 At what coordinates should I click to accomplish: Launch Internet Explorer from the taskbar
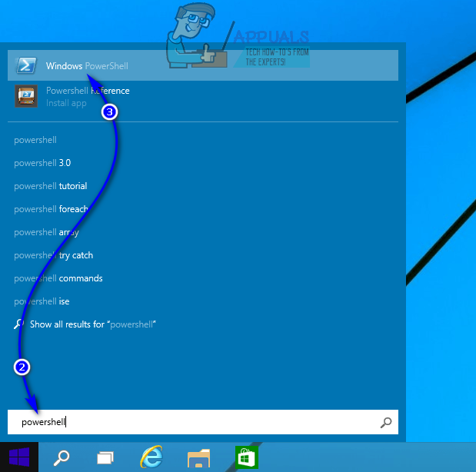coord(151,457)
